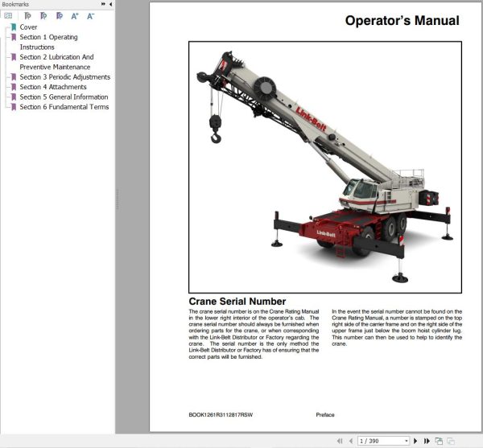The height and width of the screenshot is (448, 483).
Task: Click the purple bookmark icon beside Section 5
Action: tap(14, 97)
